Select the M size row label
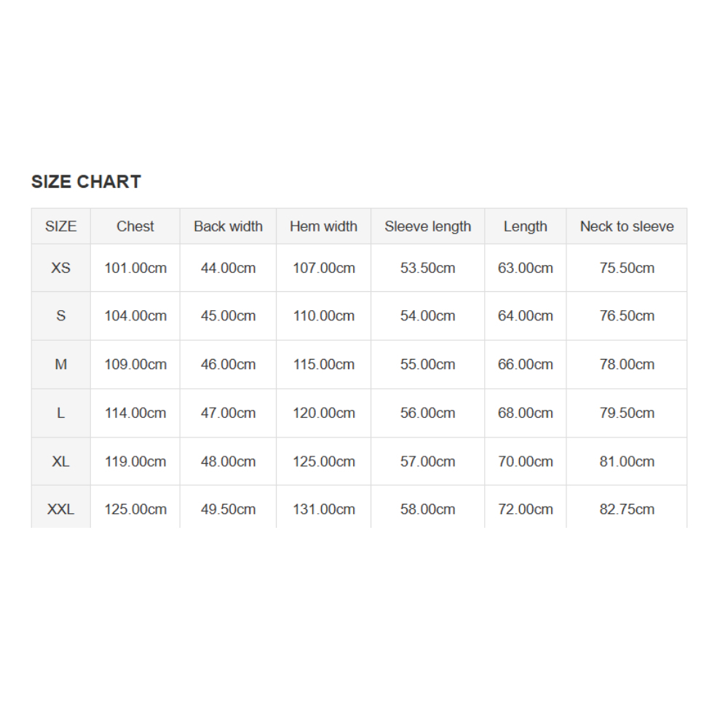The width and height of the screenshot is (728, 728). pyautogui.click(x=60, y=364)
